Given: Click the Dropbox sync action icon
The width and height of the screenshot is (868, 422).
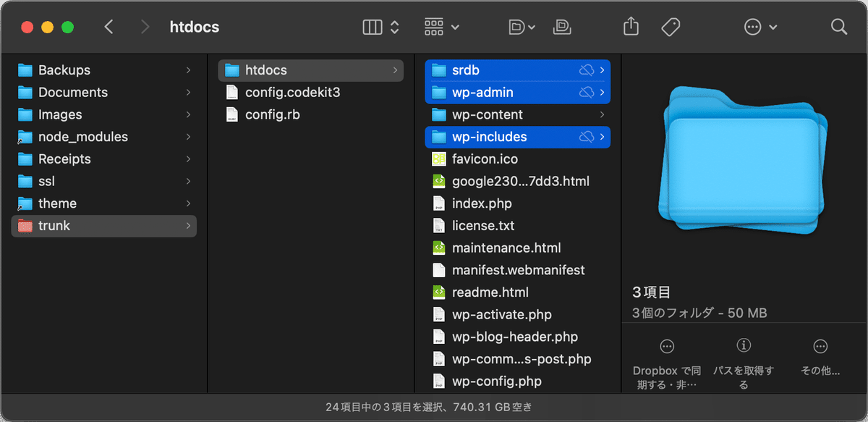Looking at the screenshot, I should click(667, 346).
